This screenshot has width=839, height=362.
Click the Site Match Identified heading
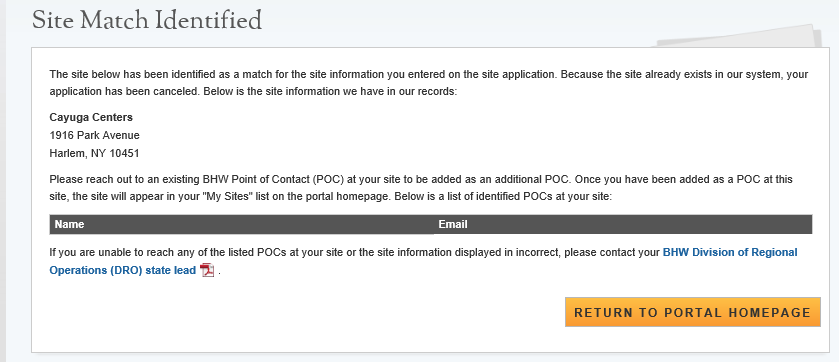coord(147,21)
